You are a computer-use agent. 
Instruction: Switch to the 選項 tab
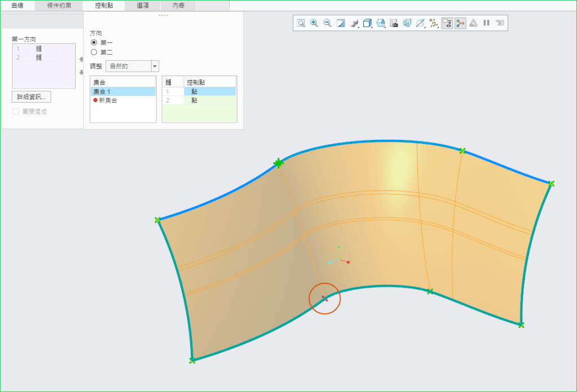pyautogui.click(x=143, y=5)
